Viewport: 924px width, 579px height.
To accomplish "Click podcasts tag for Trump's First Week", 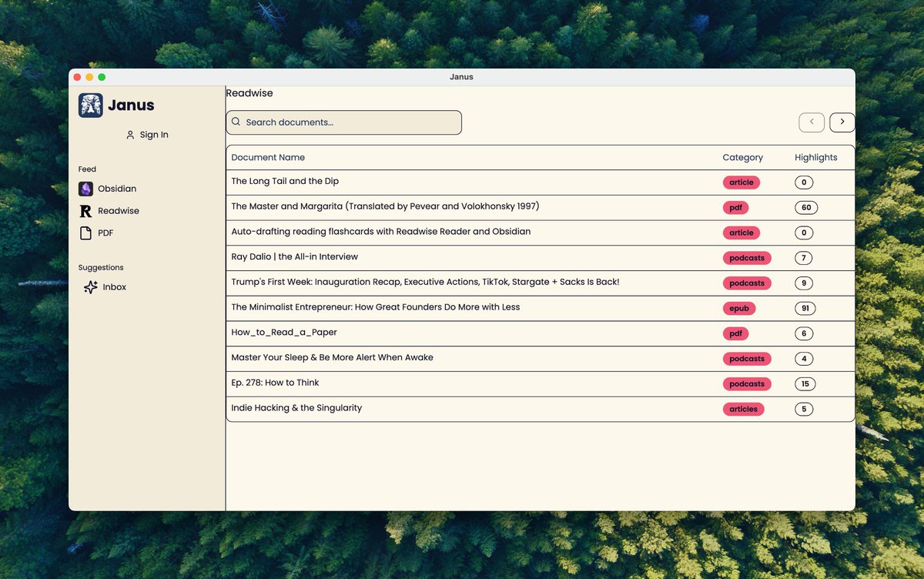I will [x=747, y=283].
